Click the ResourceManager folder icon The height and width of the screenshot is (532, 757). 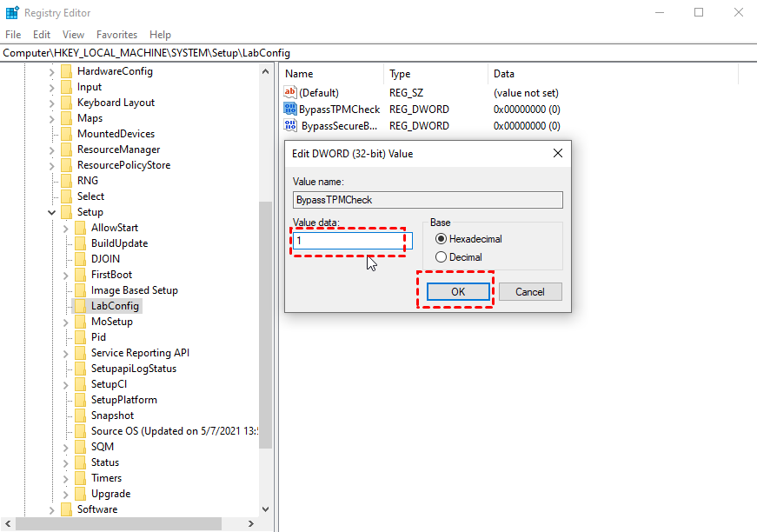[x=67, y=150]
